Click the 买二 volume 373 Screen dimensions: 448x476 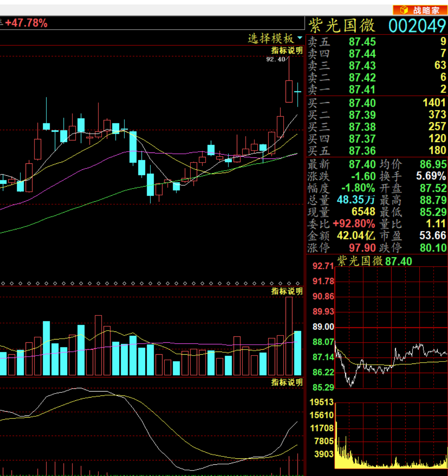tap(437, 115)
